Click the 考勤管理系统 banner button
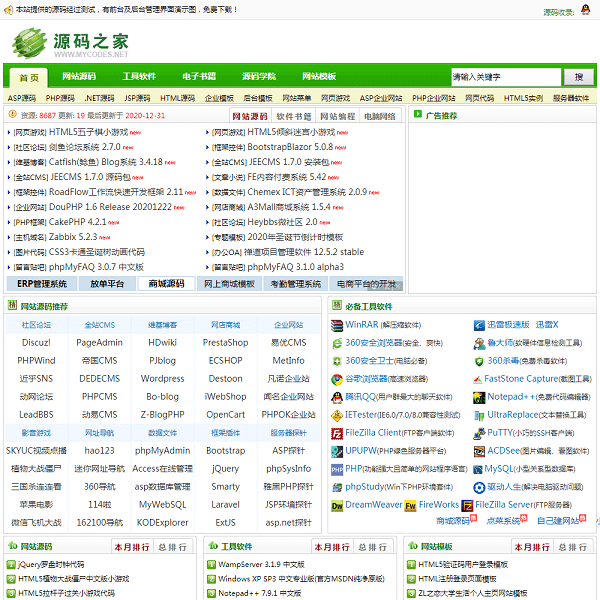This screenshot has width=600, height=600. (295, 284)
